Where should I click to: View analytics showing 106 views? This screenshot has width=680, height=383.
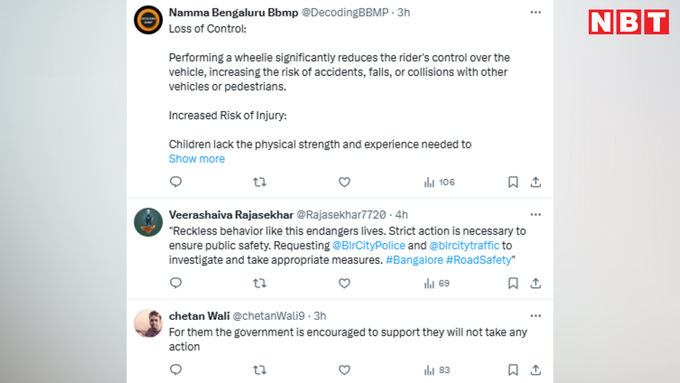439,182
